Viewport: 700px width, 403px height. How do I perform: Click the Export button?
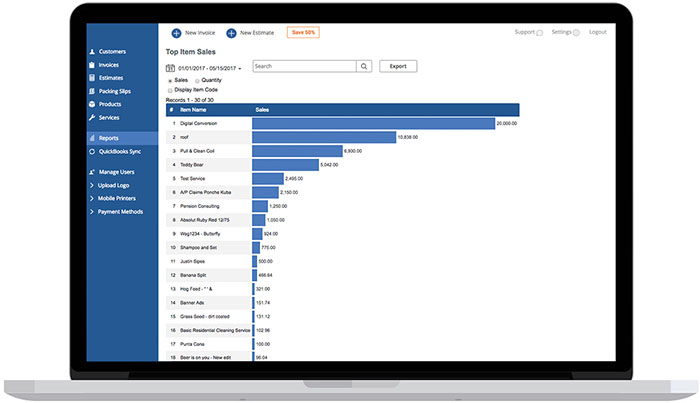pos(398,66)
